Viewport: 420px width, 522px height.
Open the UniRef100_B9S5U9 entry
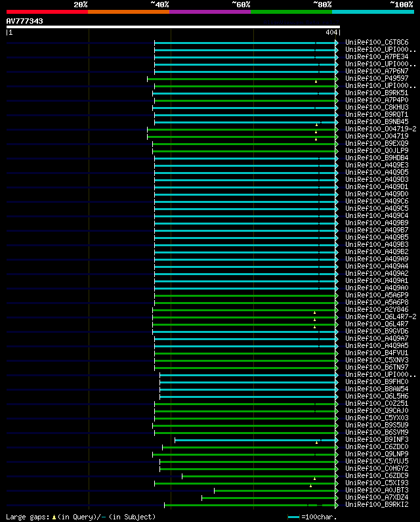377,425
